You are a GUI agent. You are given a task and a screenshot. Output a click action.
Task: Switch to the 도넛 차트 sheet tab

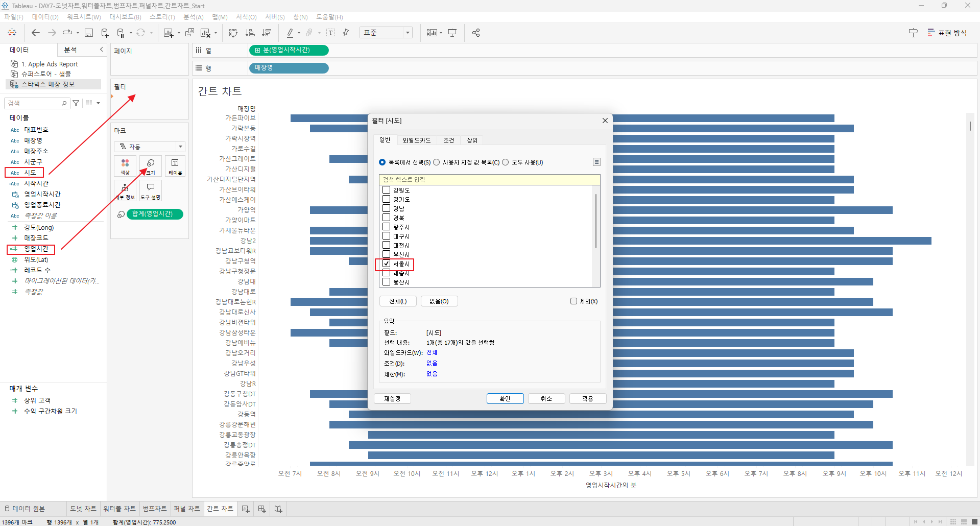[83, 509]
